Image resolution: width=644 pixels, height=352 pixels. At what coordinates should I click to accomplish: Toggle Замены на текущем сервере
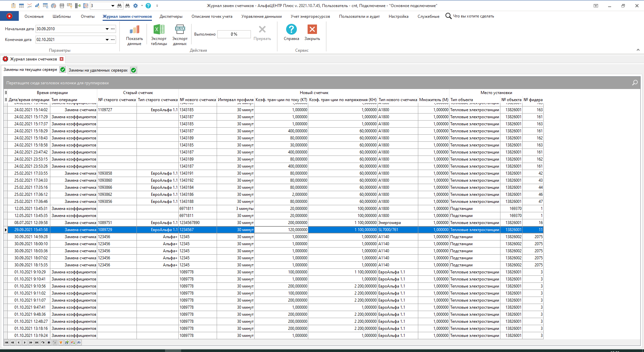pos(62,70)
